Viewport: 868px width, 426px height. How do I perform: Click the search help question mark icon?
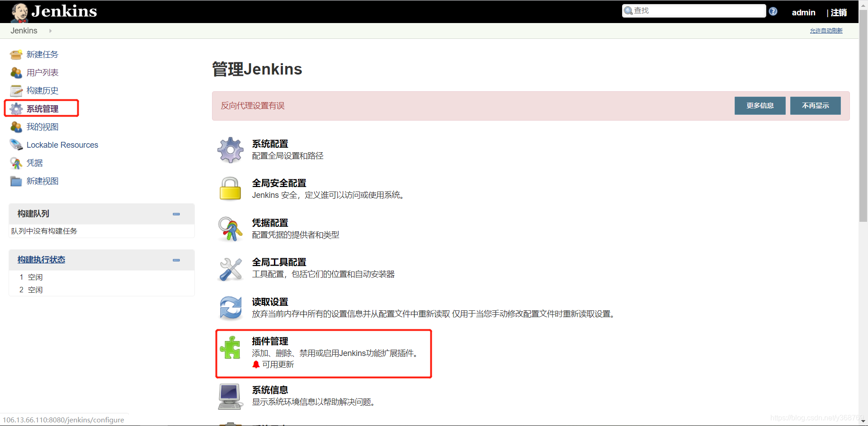[x=773, y=11]
